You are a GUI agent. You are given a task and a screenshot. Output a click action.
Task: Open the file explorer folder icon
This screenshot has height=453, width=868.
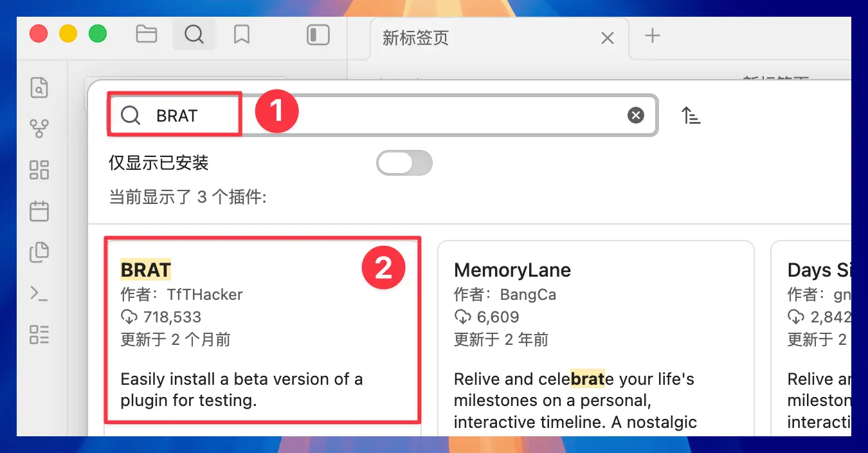click(x=147, y=34)
